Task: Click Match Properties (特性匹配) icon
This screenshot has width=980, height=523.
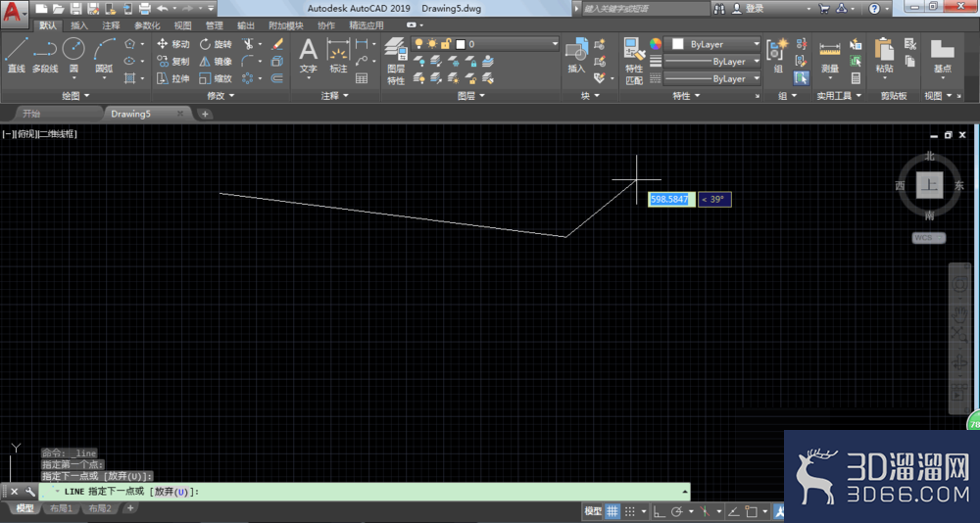Action: pos(634,61)
